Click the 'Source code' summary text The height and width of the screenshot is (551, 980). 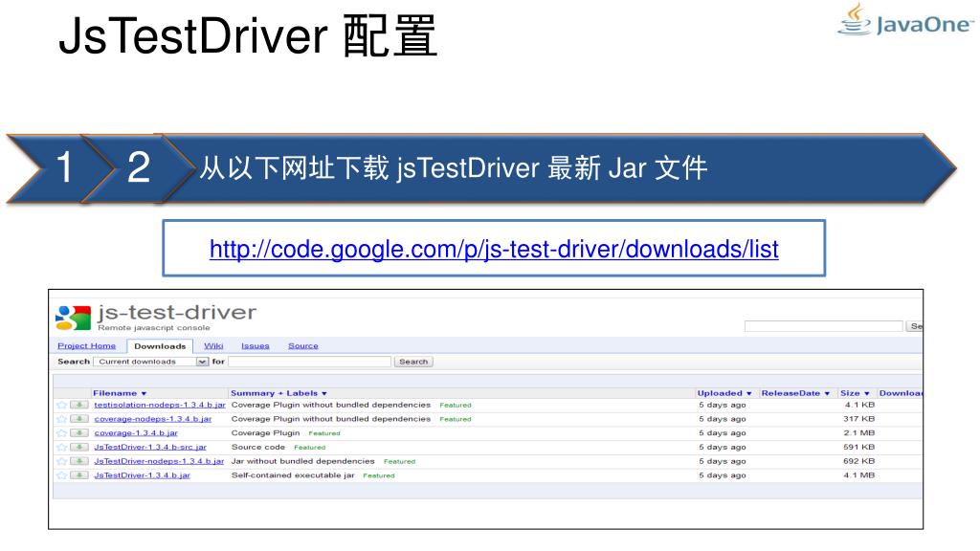pyautogui.click(x=258, y=448)
